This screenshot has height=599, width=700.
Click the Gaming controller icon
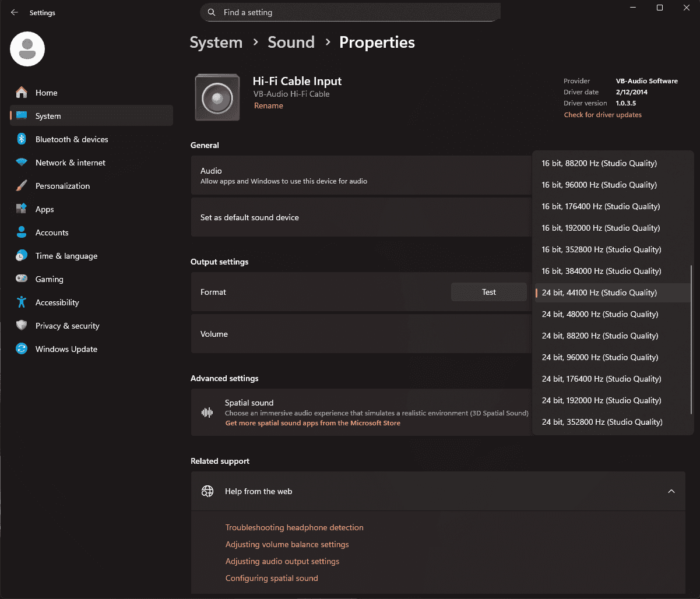pyautogui.click(x=22, y=279)
